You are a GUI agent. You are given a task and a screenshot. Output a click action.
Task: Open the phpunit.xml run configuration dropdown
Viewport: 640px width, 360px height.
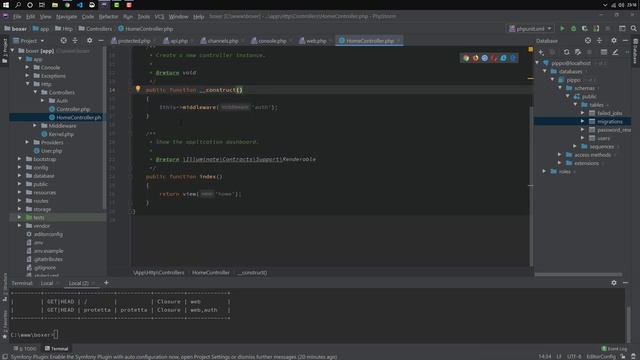coord(530,29)
